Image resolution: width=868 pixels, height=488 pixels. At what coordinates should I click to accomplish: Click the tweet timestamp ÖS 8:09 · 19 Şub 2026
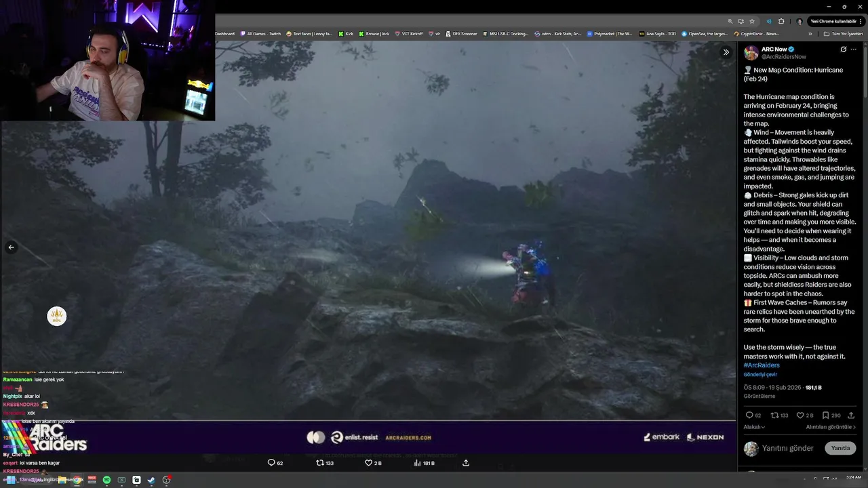coord(772,388)
